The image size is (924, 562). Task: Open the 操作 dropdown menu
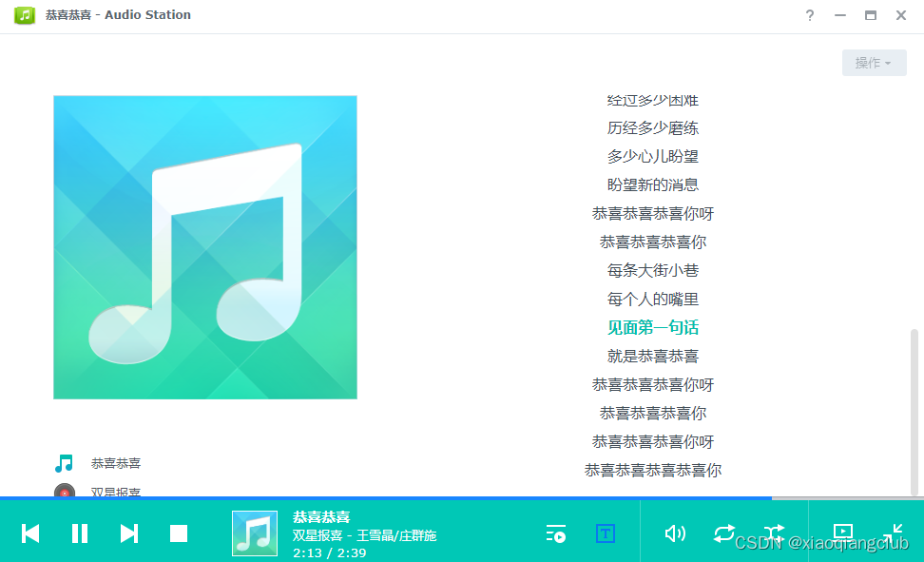tap(873, 62)
